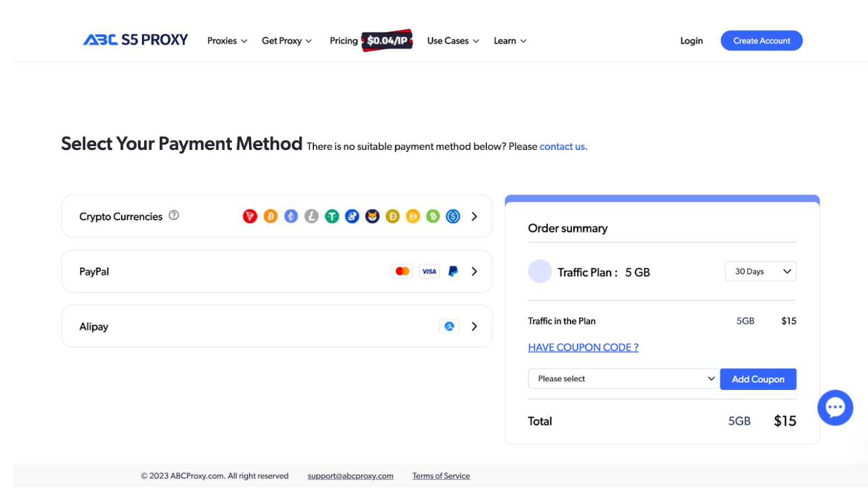Open the Use Cases menu
868x499 pixels.
[453, 41]
